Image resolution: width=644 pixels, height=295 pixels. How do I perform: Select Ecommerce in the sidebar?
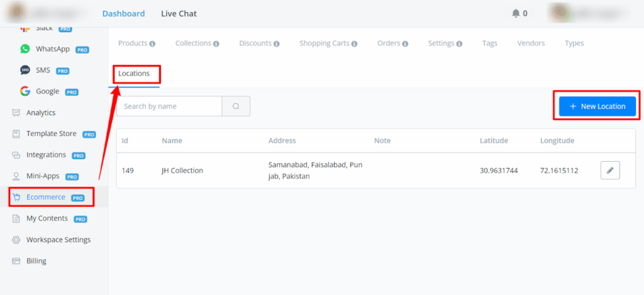(x=46, y=197)
